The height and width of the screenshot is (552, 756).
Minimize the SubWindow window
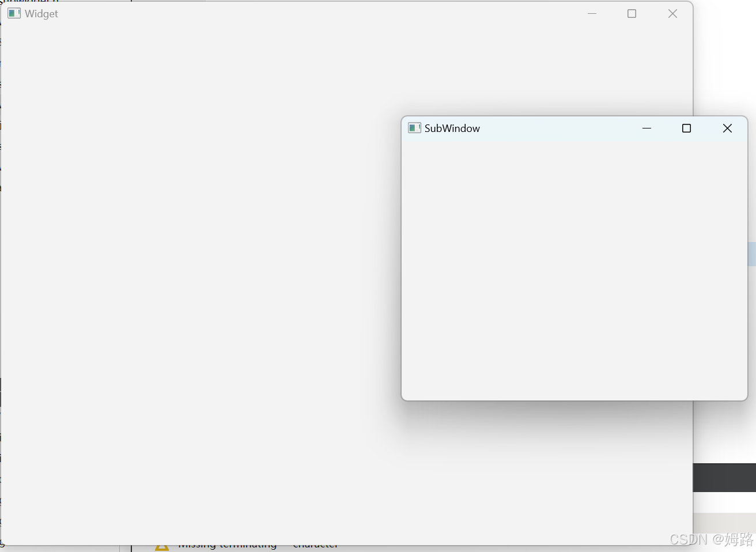click(x=647, y=128)
